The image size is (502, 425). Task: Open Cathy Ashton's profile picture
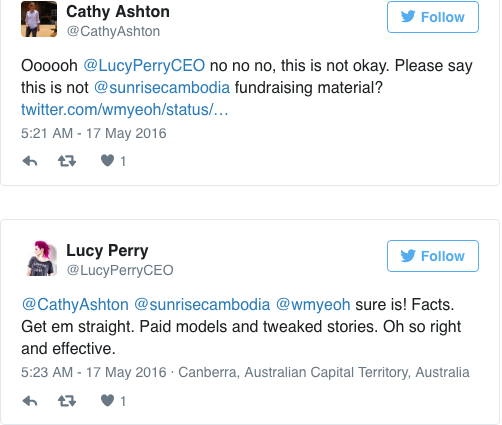(x=39, y=19)
